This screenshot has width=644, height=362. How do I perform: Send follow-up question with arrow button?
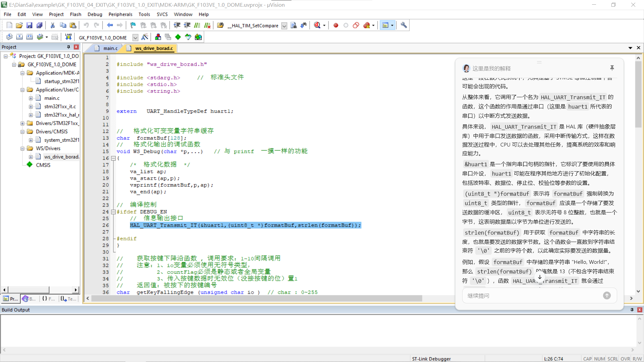tap(607, 296)
